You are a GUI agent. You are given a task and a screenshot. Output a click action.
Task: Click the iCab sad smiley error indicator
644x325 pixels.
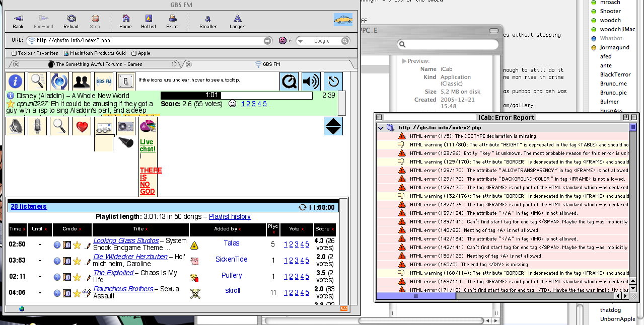[x=282, y=41]
